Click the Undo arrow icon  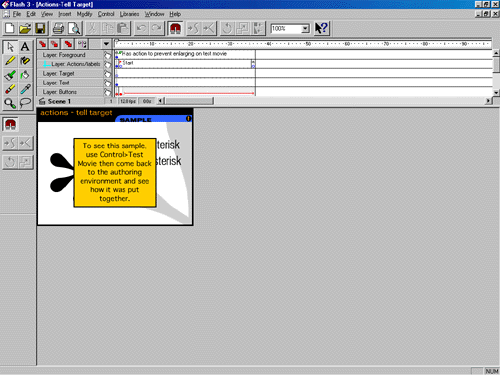[x=141, y=28]
